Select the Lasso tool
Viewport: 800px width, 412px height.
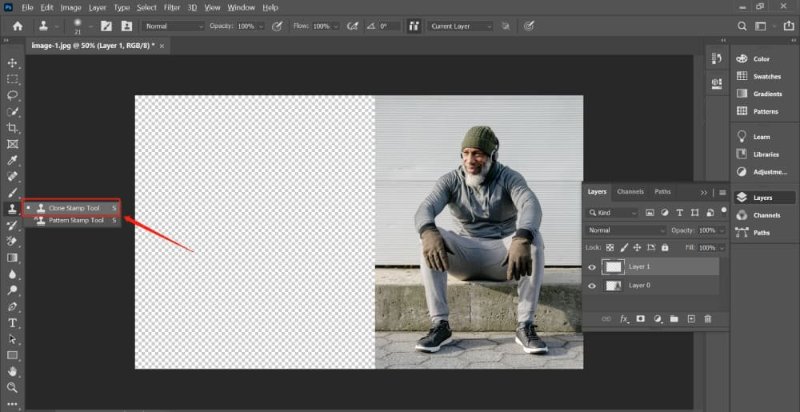click(13, 95)
